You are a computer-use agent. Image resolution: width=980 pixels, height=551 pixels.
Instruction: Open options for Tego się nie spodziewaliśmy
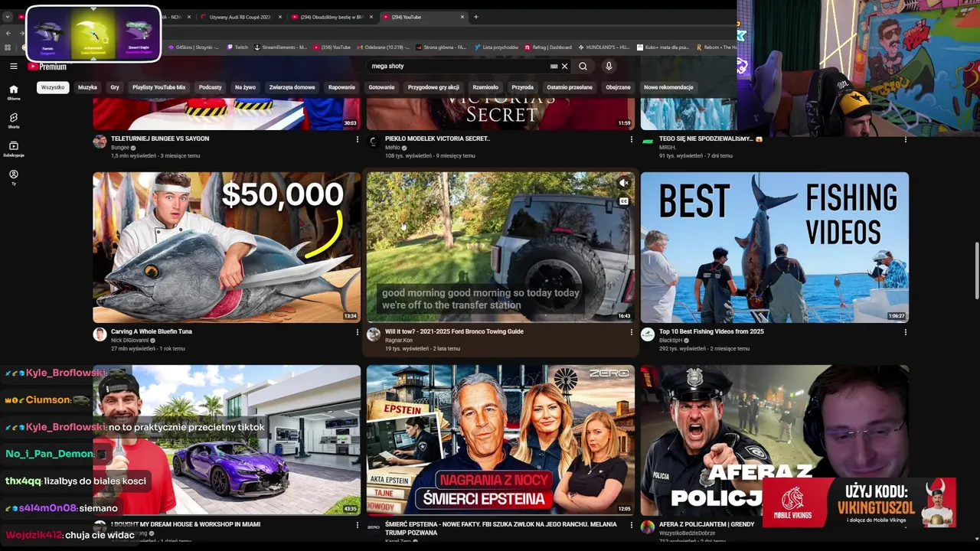point(905,139)
